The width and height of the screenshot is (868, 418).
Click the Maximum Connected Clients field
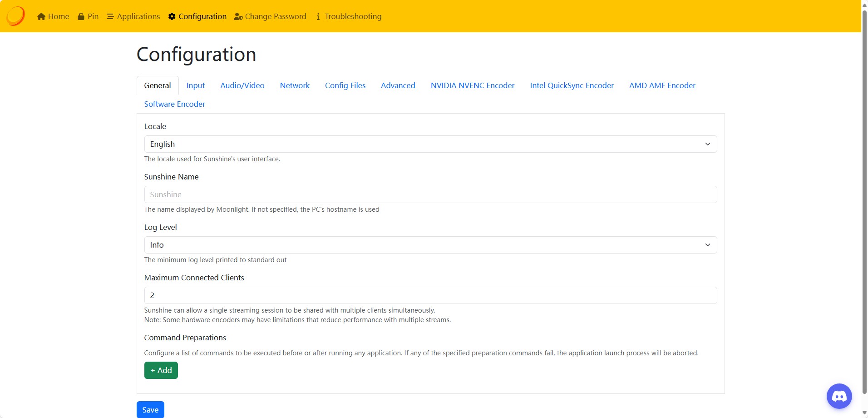[430, 295]
